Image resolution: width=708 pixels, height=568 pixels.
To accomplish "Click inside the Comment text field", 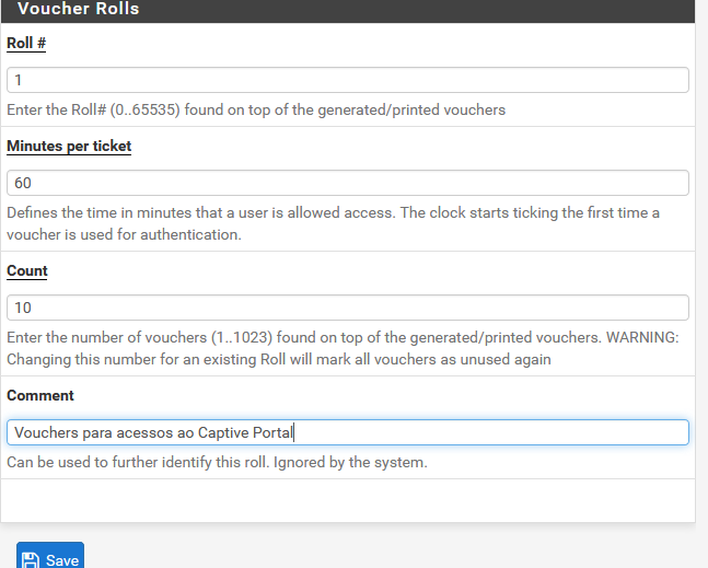I will tap(348, 433).
